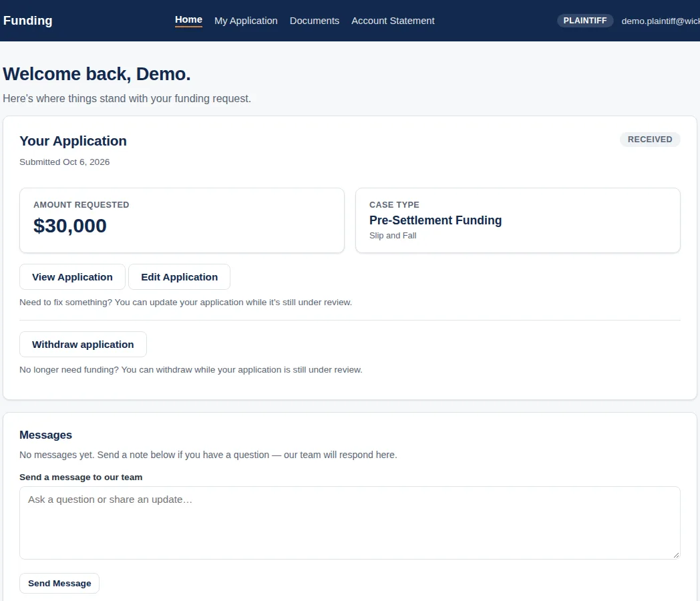Click the demo.plaintiff account email
Image resolution: width=700 pixels, height=601 pixels.
click(x=661, y=21)
